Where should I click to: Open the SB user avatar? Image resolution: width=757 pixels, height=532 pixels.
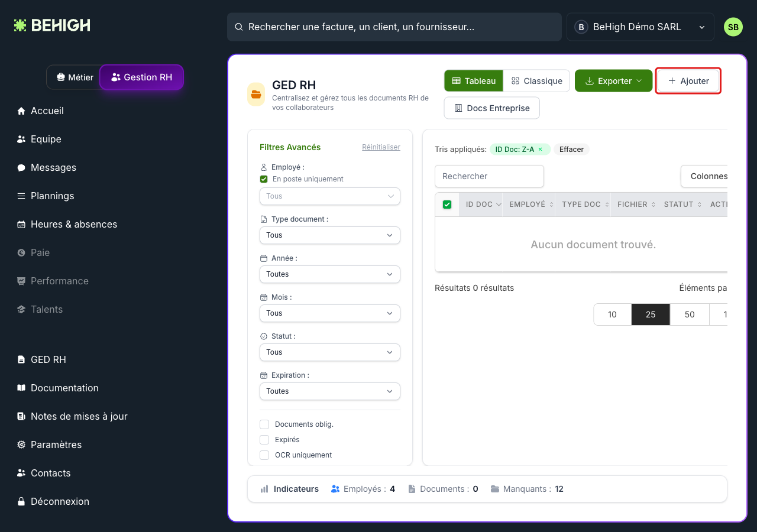733,27
